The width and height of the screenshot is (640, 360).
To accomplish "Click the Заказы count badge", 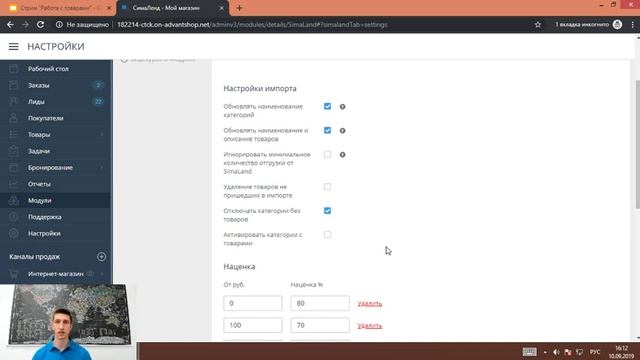I will [98, 85].
